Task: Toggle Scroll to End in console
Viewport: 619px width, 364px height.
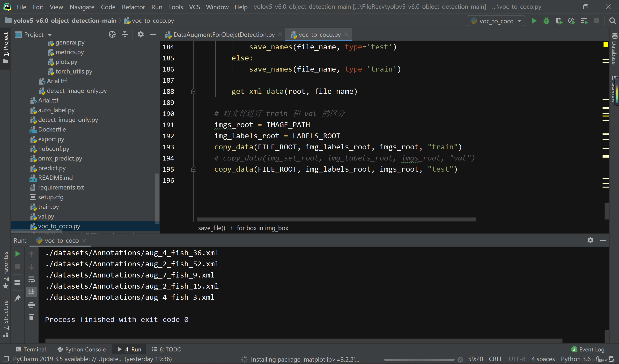Action: [x=31, y=292]
